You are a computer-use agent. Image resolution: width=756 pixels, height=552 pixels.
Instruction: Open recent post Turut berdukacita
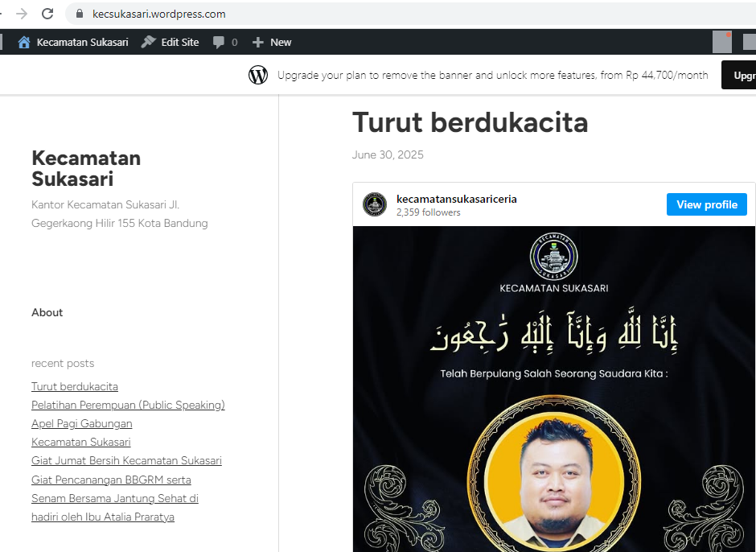click(x=75, y=386)
